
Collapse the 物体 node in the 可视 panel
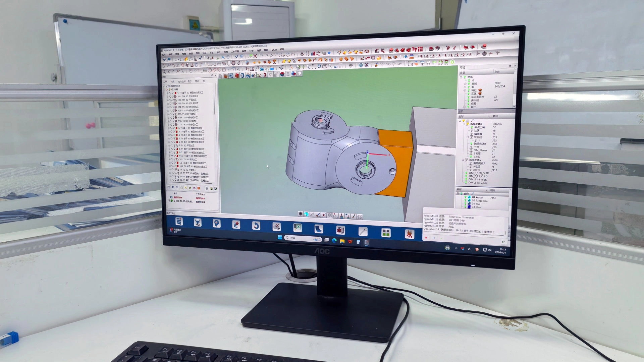tap(461, 77)
